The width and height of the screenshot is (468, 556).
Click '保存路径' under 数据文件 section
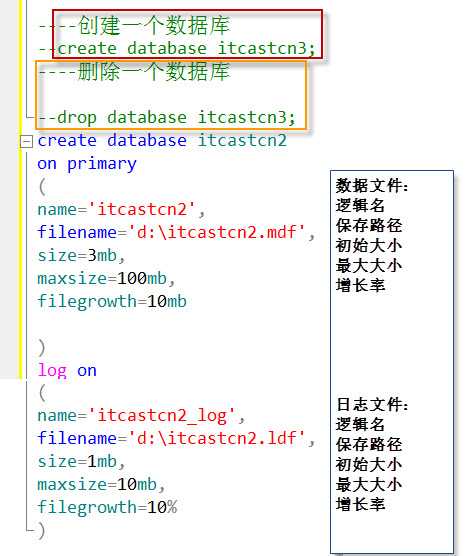[x=369, y=226]
